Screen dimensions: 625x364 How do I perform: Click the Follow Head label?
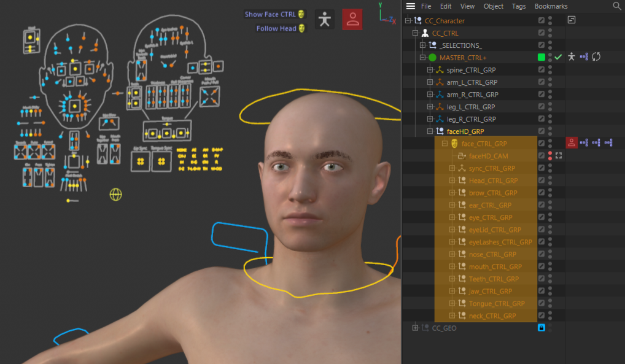276,28
